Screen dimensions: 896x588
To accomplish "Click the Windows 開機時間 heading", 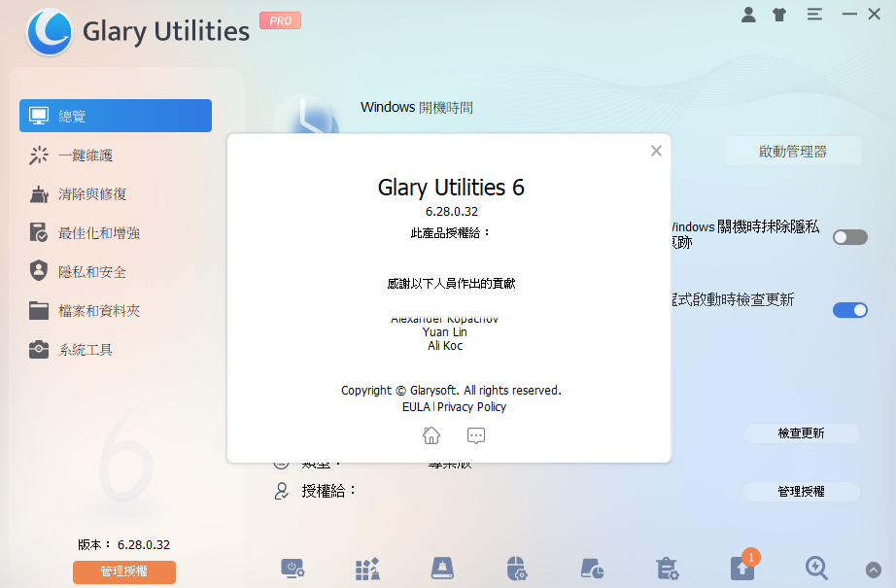I will 417,108.
